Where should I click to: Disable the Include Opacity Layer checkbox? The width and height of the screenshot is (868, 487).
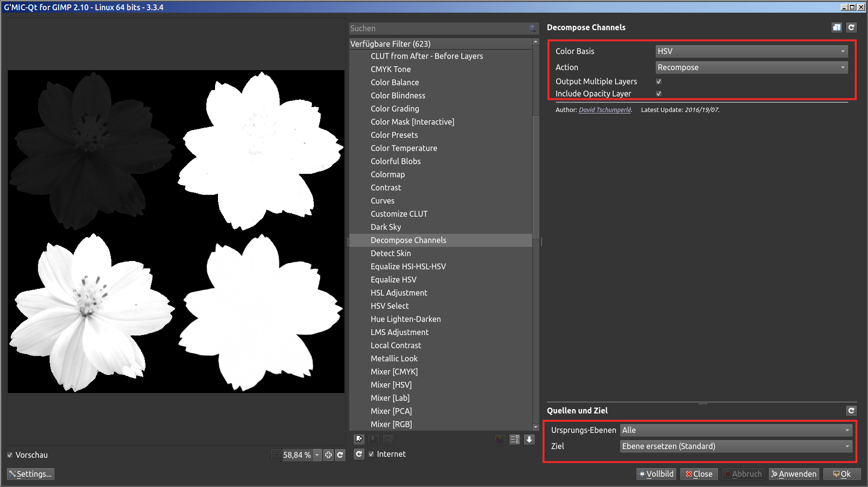pos(659,94)
